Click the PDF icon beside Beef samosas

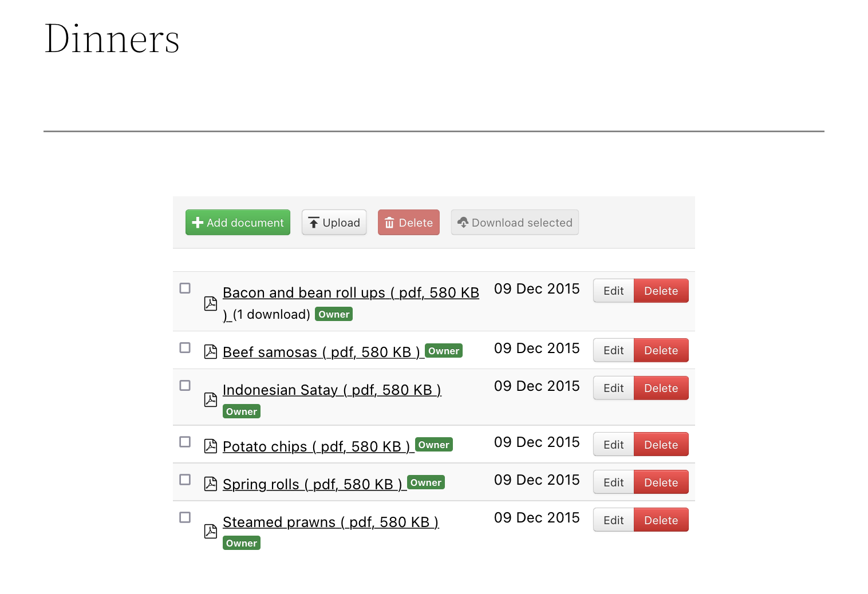click(x=211, y=352)
